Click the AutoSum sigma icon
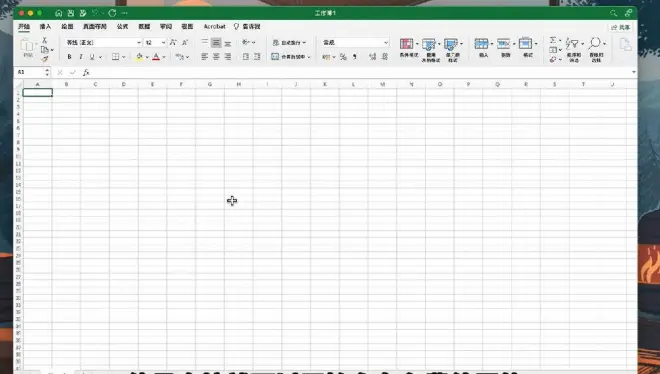The height and width of the screenshot is (374, 660). coord(553,40)
